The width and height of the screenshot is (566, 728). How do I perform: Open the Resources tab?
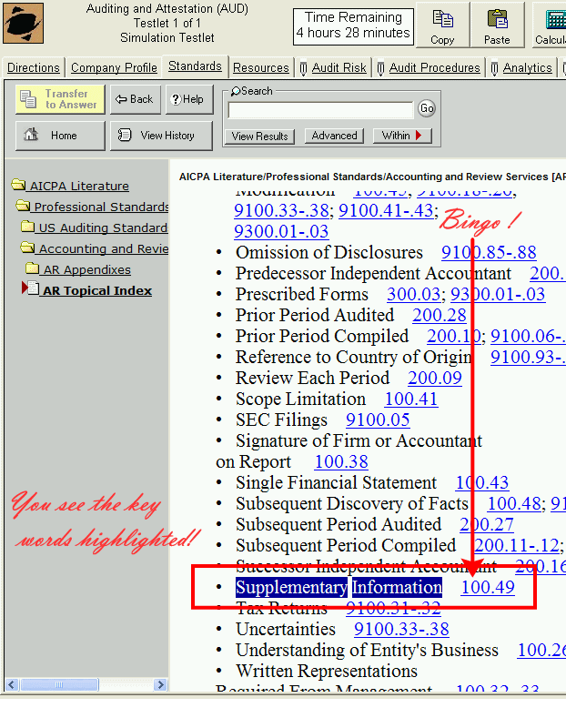tap(261, 67)
